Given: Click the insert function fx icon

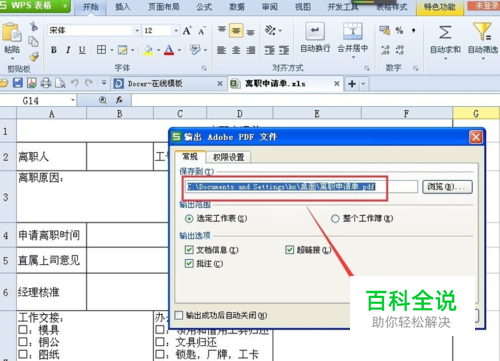Looking at the screenshot, I should [x=119, y=100].
